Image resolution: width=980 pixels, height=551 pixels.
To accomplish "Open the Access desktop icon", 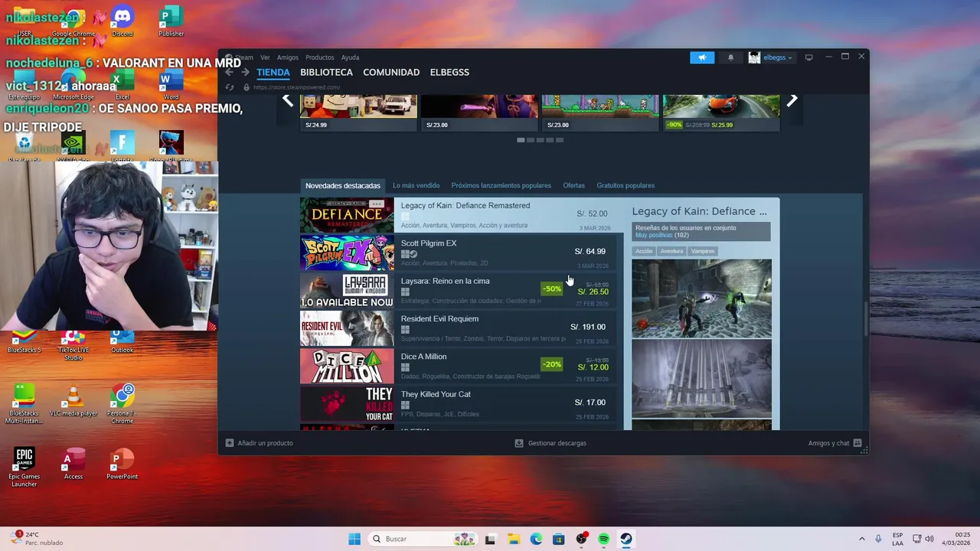I will point(73,465).
